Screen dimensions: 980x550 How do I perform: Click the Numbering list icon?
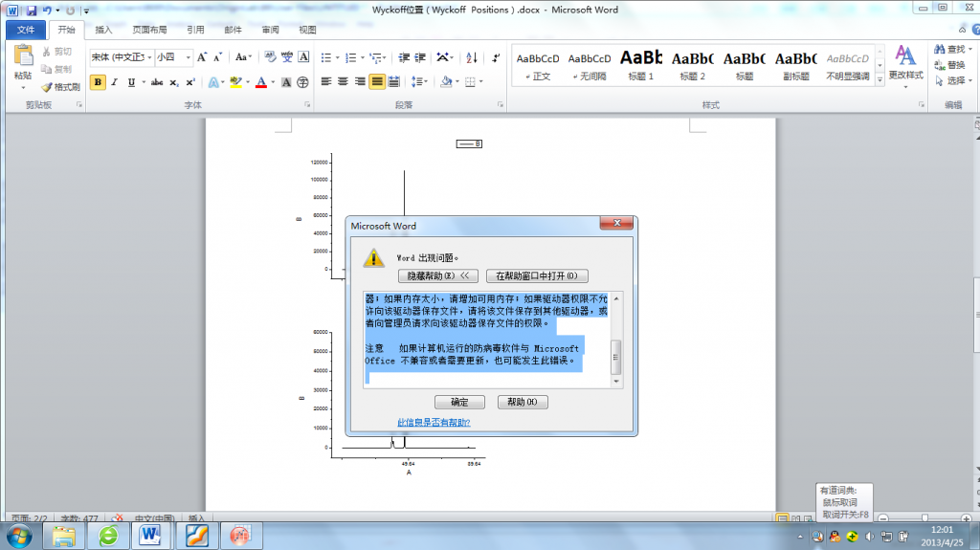[x=350, y=57]
